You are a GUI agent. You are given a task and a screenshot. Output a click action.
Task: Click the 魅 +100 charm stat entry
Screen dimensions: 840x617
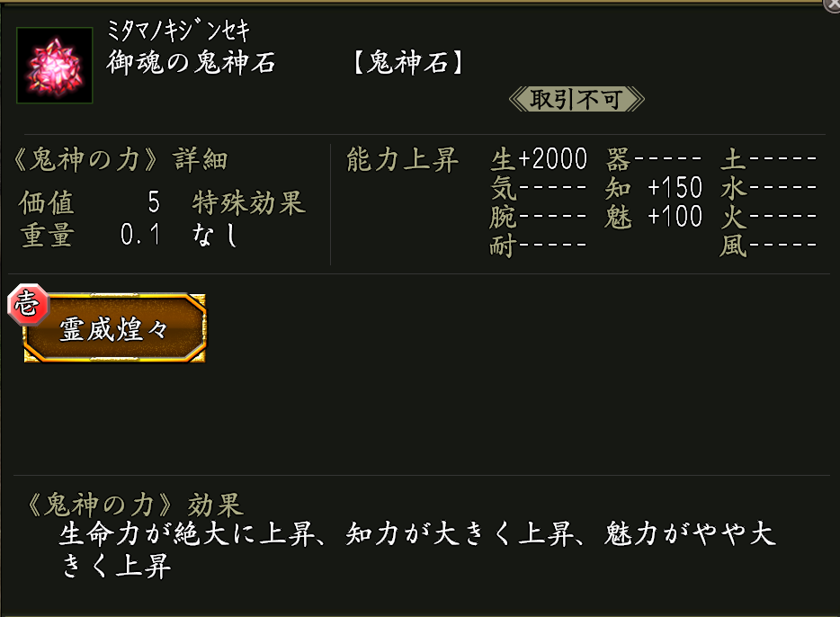654,217
